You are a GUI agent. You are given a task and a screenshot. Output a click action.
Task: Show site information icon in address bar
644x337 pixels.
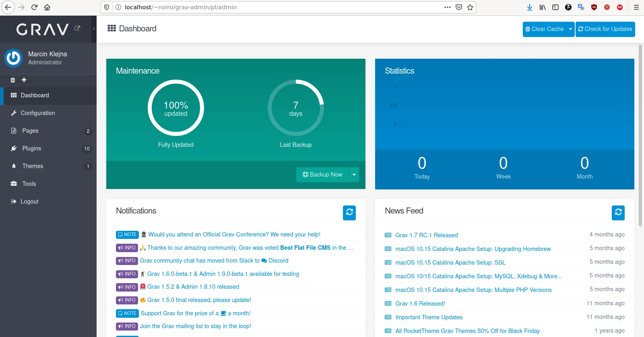click(118, 7)
